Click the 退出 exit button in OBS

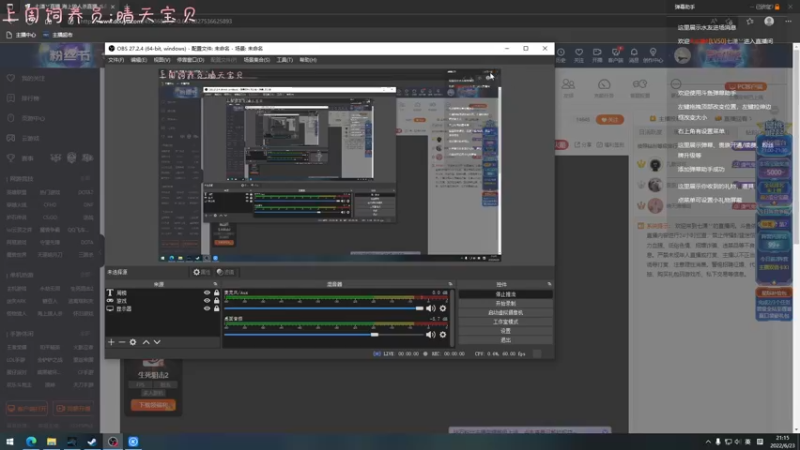506,340
